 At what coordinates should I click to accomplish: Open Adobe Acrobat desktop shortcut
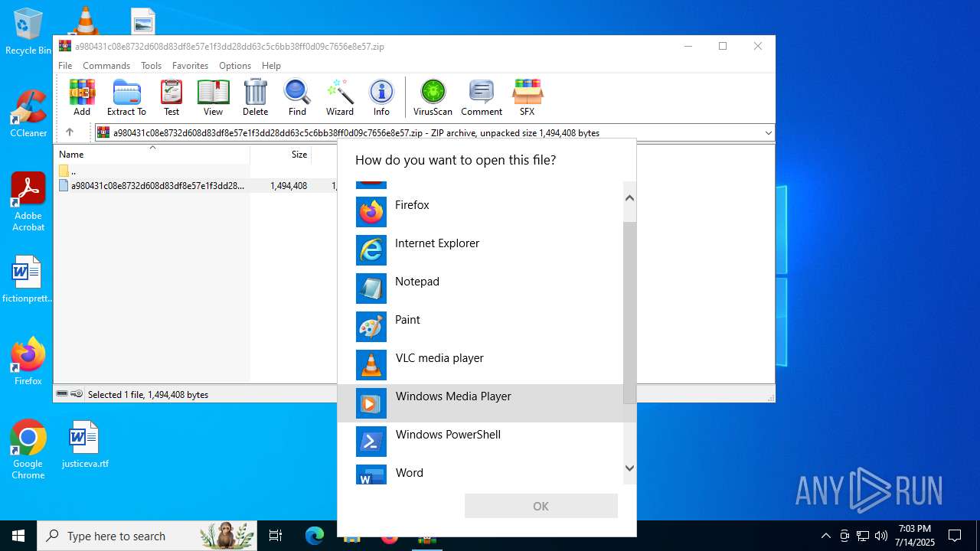28,202
